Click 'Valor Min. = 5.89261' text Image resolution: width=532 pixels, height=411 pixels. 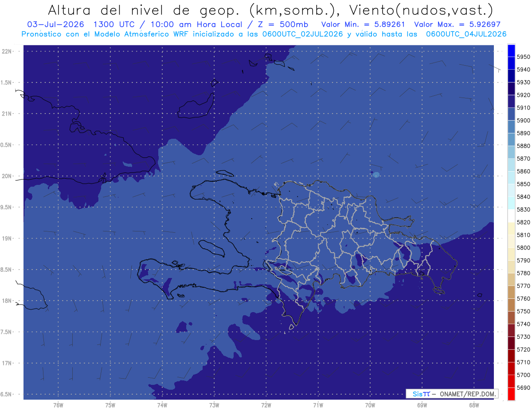point(363,24)
